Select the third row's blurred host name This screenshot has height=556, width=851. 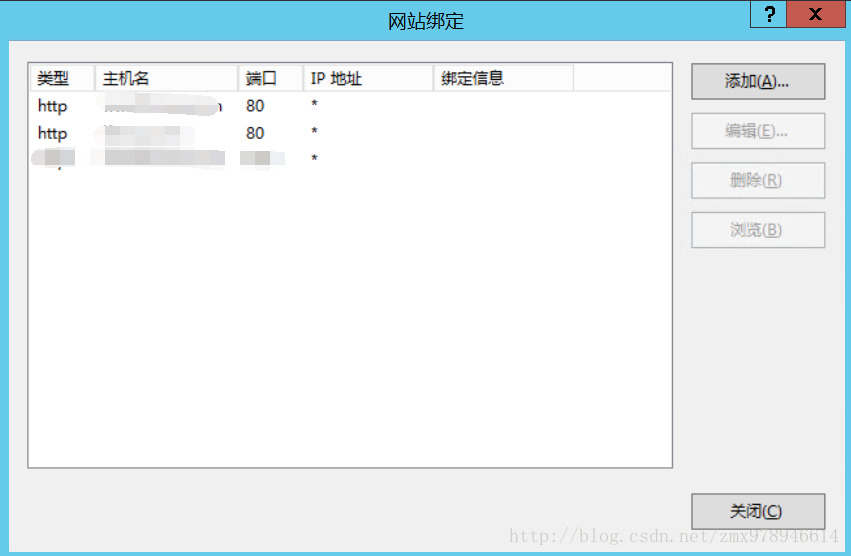click(160, 158)
